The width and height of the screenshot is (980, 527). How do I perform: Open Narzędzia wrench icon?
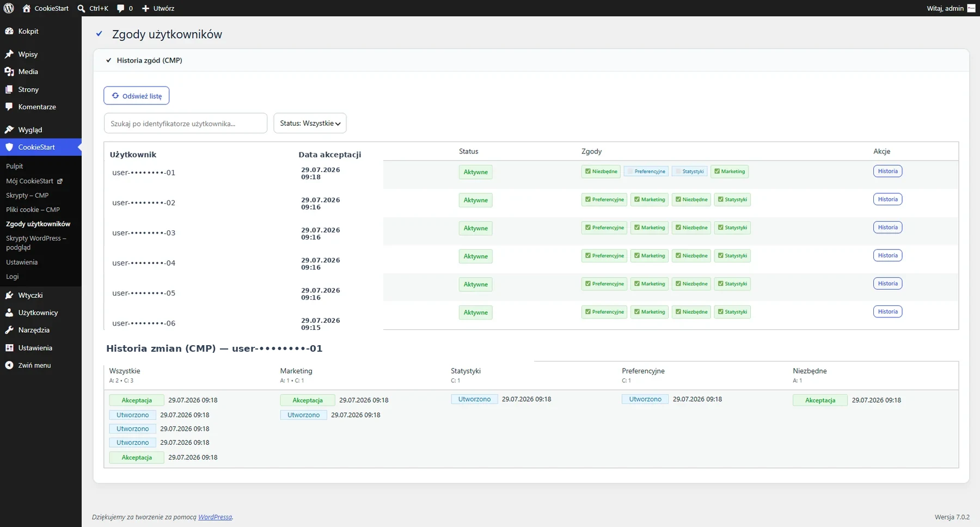9,330
